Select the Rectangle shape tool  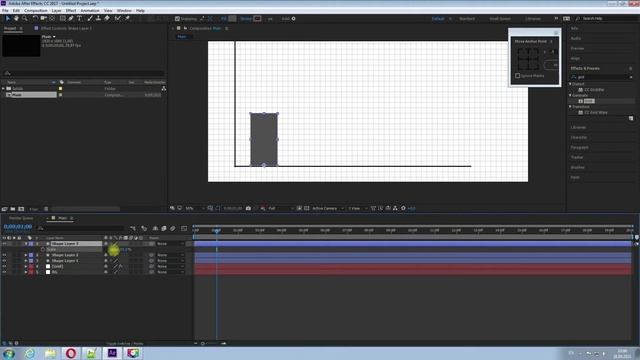(x=62, y=18)
